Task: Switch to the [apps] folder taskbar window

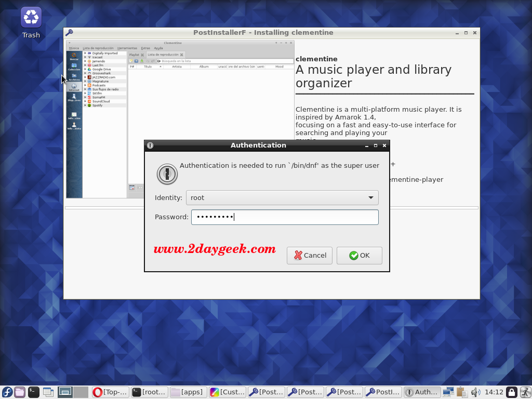Action: 189,392
